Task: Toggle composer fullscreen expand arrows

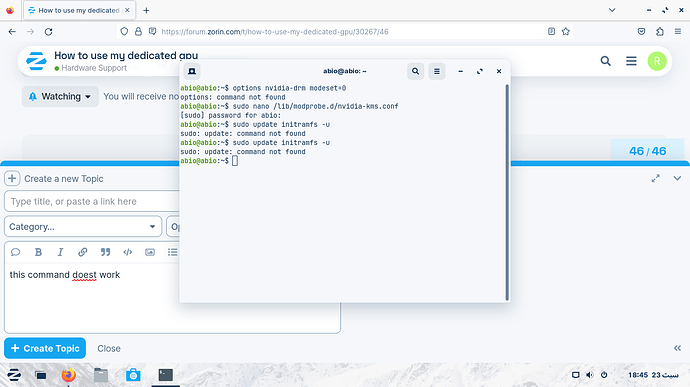Action: [656, 178]
